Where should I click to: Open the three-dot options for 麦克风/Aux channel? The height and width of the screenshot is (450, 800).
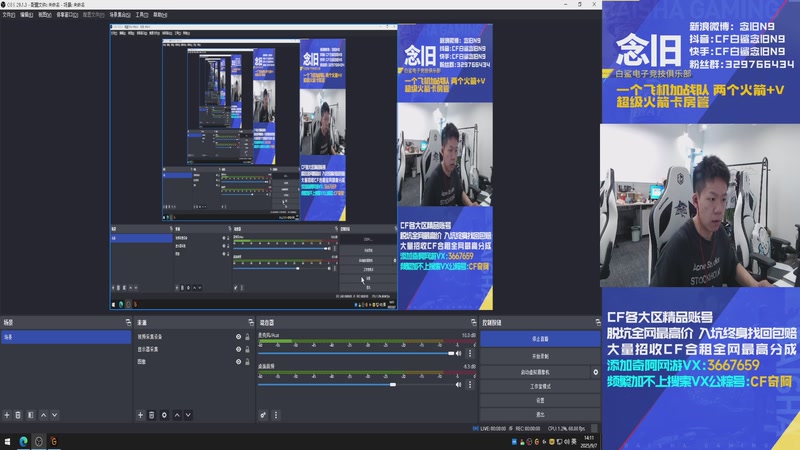pyautogui.click(x=470, y=353)
